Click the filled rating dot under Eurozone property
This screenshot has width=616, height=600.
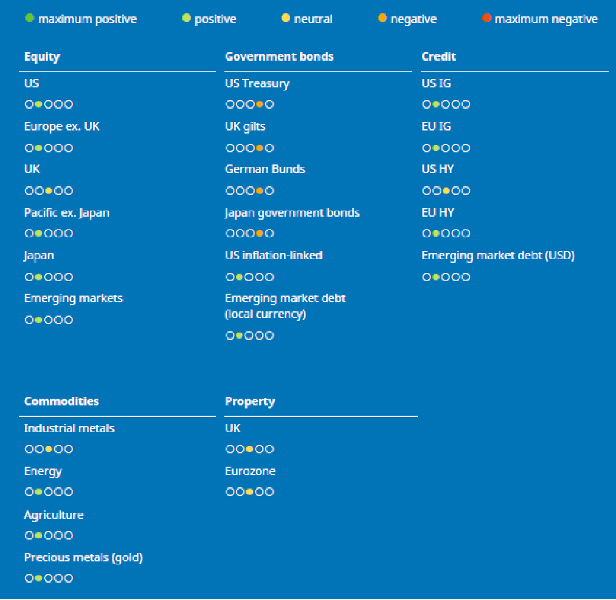click(x=250, y=492)
